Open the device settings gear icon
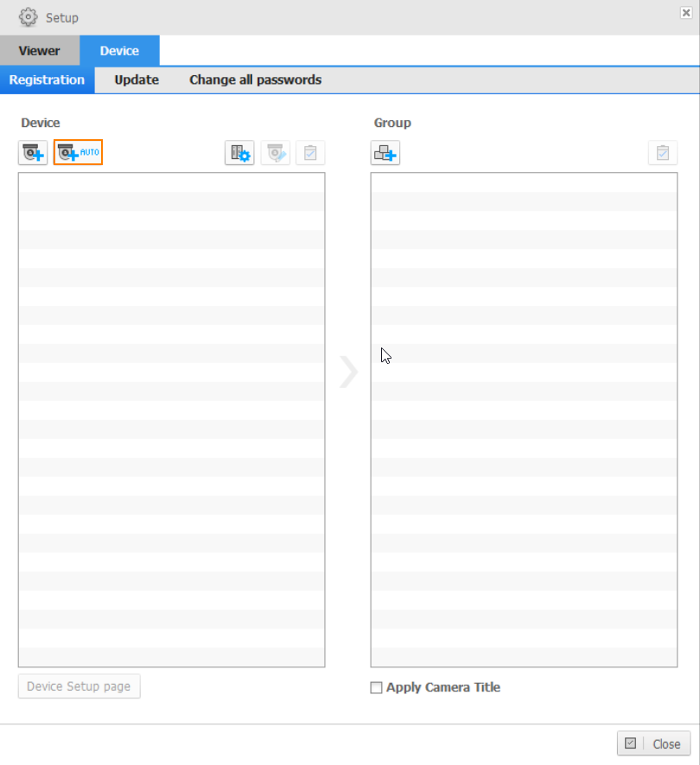Screen dimensions: 700x765 (x=239, y=153)
